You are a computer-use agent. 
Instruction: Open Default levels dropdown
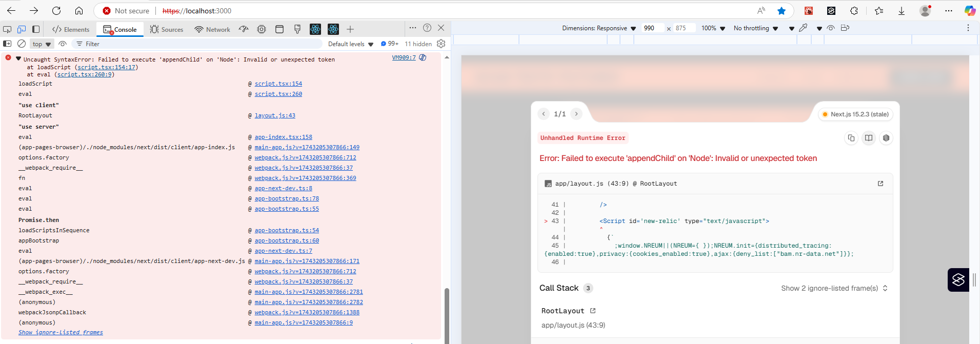click(x=351, y=44)
